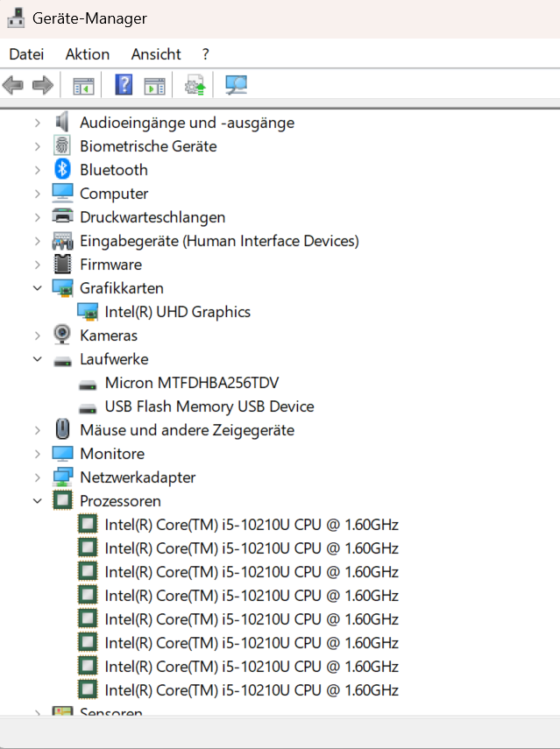The image size is (560, 749).
Task: Open the Datei menu
Action: tap(26, 54)
